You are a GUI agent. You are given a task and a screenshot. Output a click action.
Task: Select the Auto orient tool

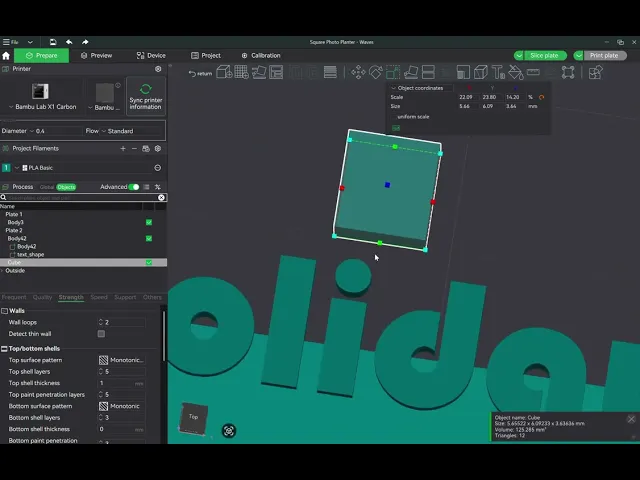pos(259,72)
